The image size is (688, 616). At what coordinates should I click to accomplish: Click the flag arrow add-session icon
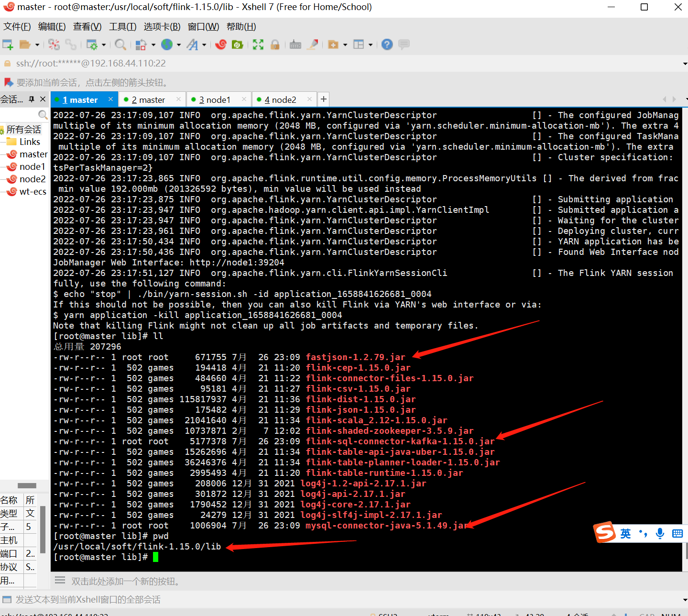[x=8, y=82]
